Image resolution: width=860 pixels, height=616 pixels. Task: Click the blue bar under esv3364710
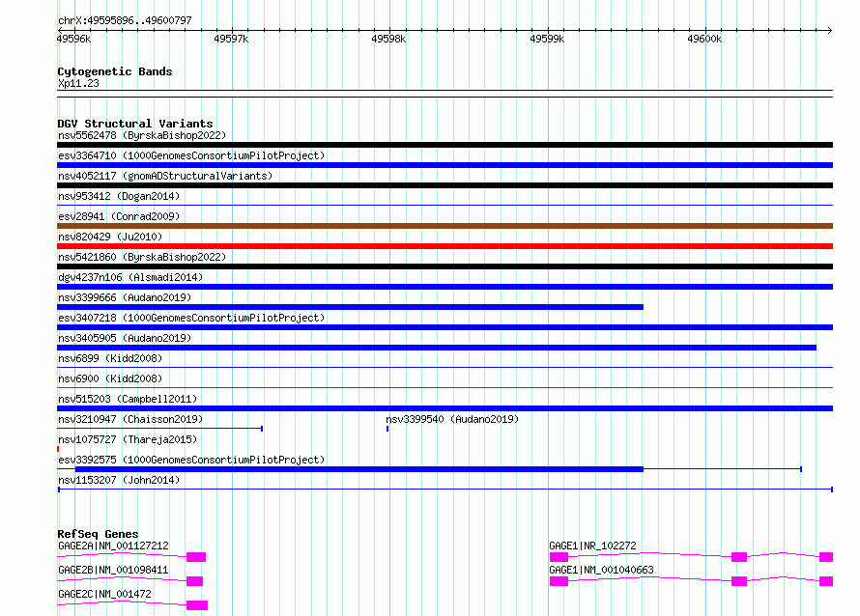pos(444,165)
